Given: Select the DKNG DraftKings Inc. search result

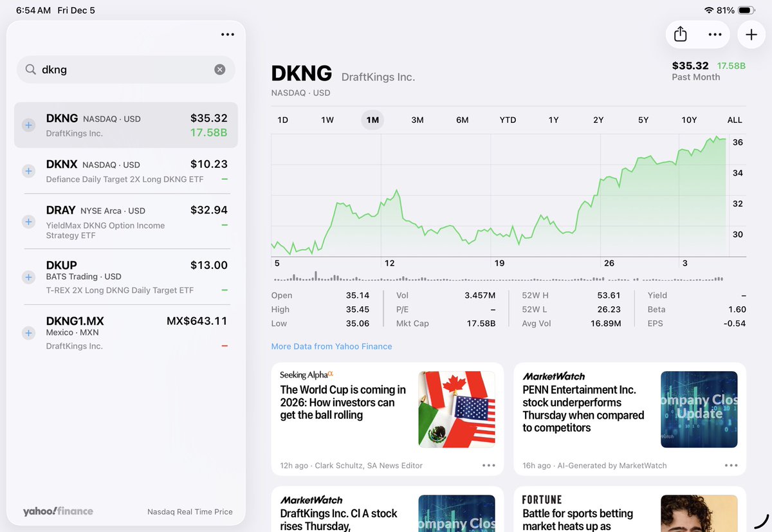Looking at the screenshot, I should coord(126,125).
